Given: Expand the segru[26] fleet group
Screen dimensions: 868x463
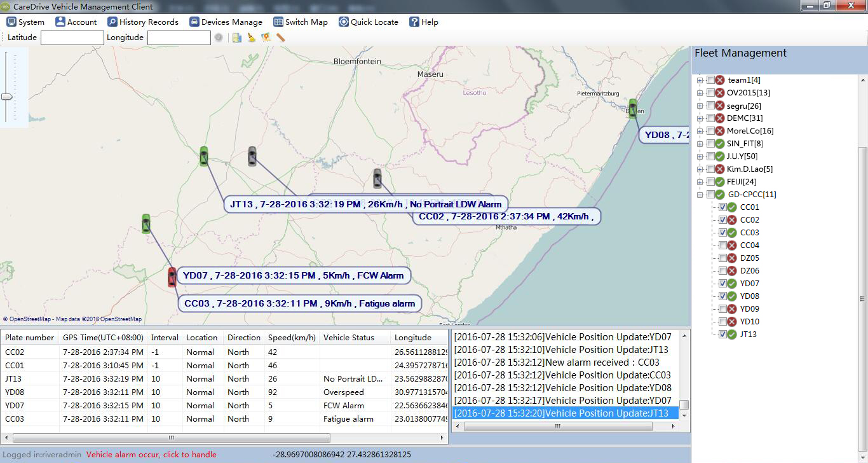Looking at the screenshot, I should [700, 106].
